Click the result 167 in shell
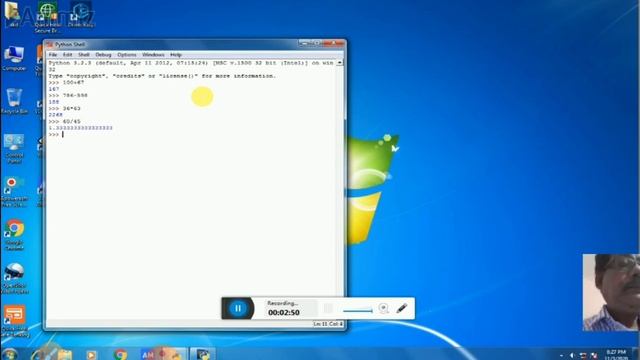 click(x=54, y=89)
